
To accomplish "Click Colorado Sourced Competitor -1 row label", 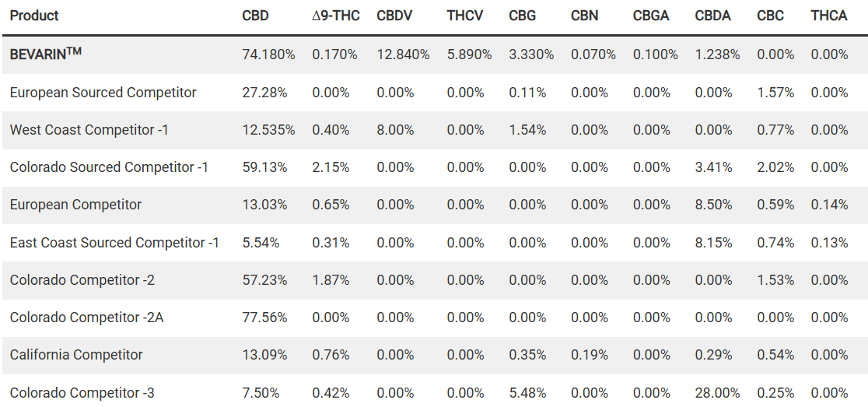I will point(109,167).
